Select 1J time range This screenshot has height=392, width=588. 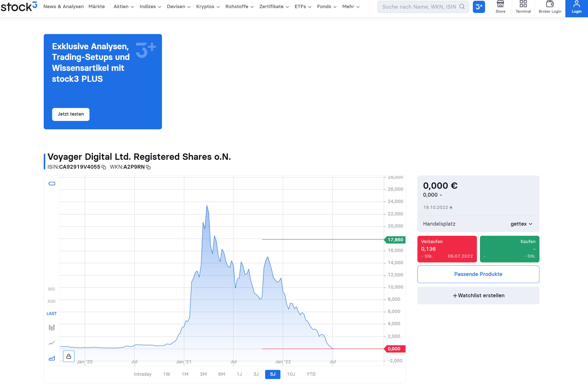[x=239, y=374]
